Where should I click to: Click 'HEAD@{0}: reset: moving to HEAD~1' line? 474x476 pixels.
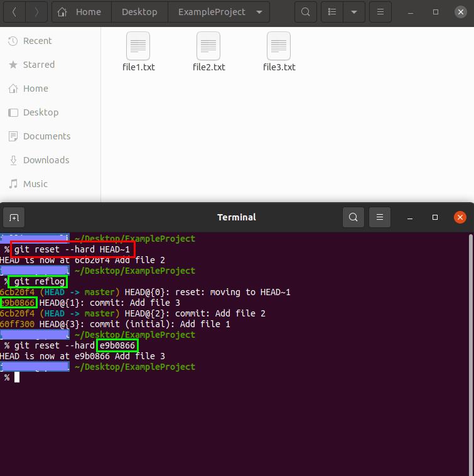(x=208, y=293)
